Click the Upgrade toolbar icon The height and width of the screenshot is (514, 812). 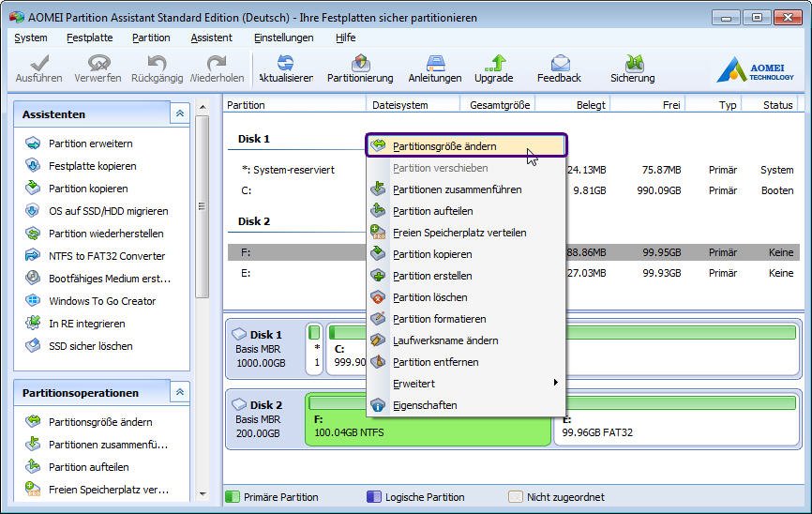click(x=495, y=63)
